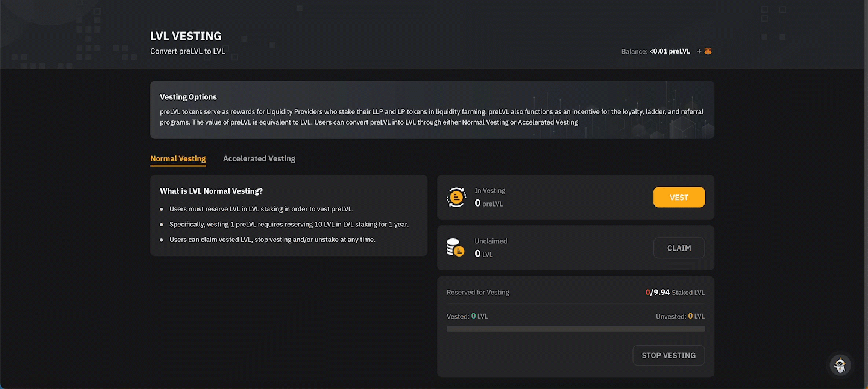Click the STOP VESTING button

click(668, 355)
